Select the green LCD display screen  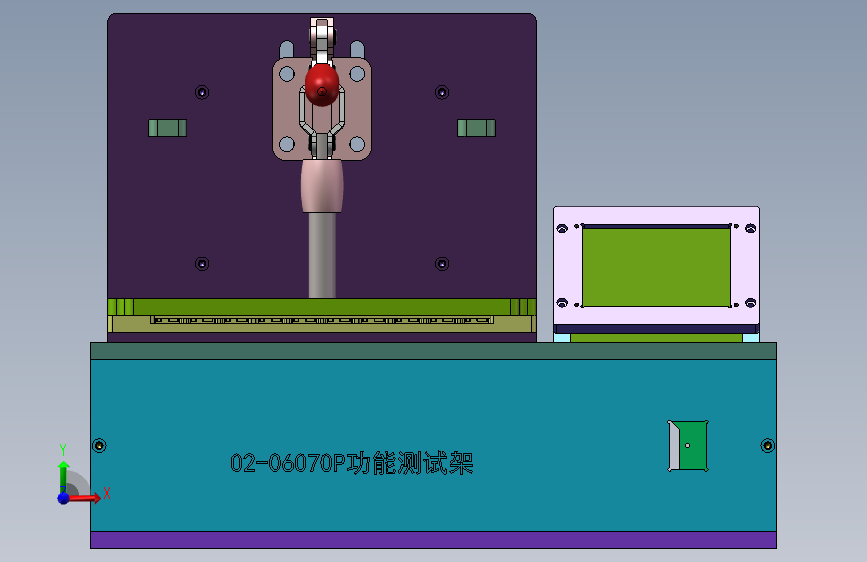coord(656,267)
